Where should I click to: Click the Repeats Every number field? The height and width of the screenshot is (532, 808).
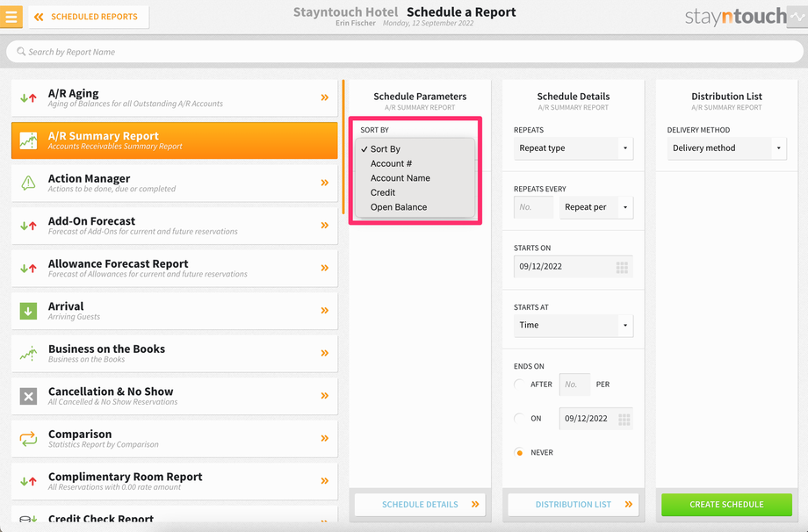point(533,207)
